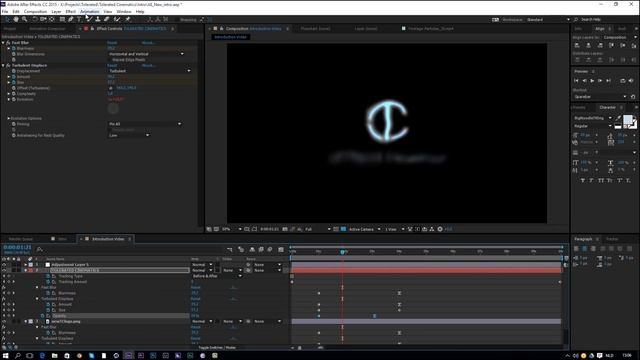
Task: Click the Play button in Preview panel
Action: tap(592, 81)
